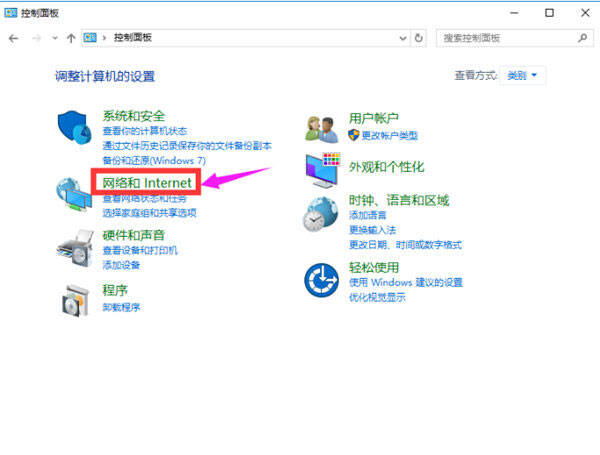Image resolution: width=600 pixels, height=455 pixels.
Task: Click 控制面板 in the address breadcrumb
Action: click(132, 38)
